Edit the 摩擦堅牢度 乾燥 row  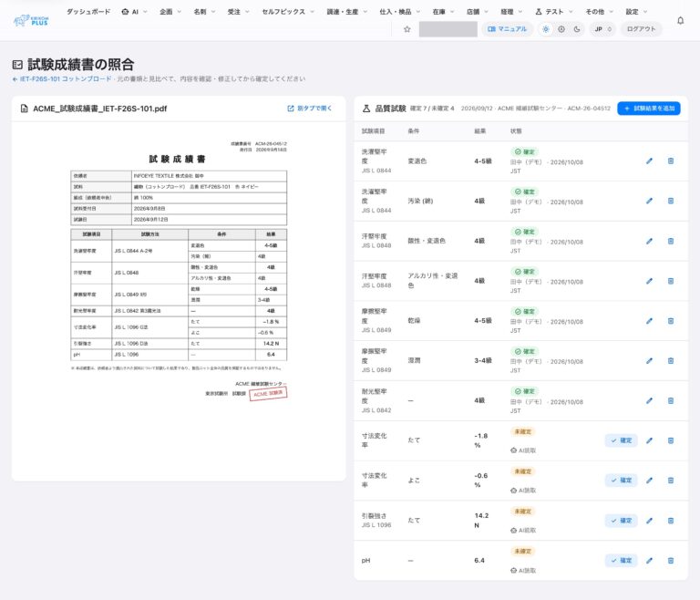pos(649,321)
